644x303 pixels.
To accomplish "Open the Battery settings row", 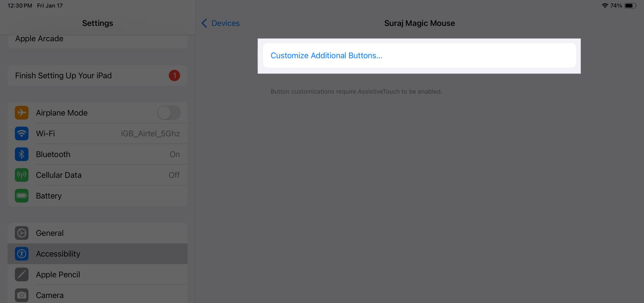I will pos(97,196).
